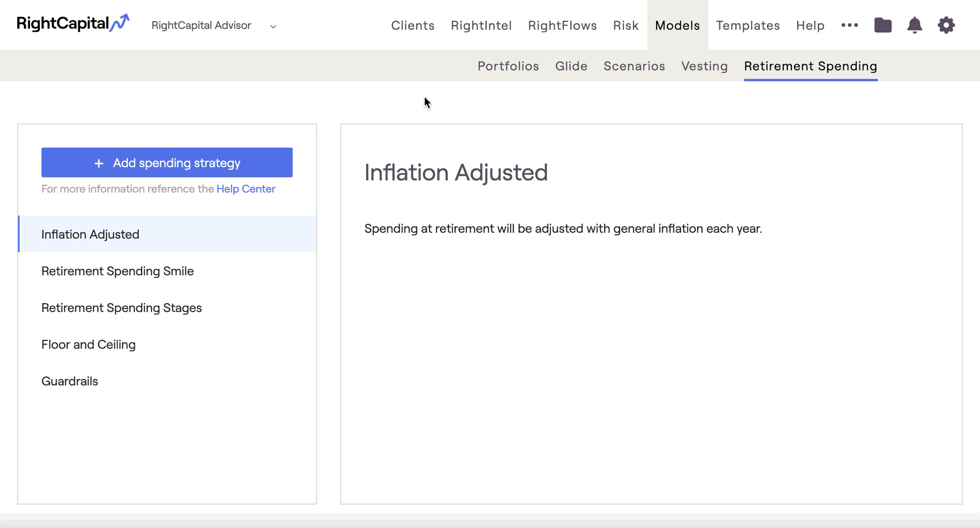980x528 pixels.
Task: Switch to the Portfolios subtab
Action: (508, 66)
